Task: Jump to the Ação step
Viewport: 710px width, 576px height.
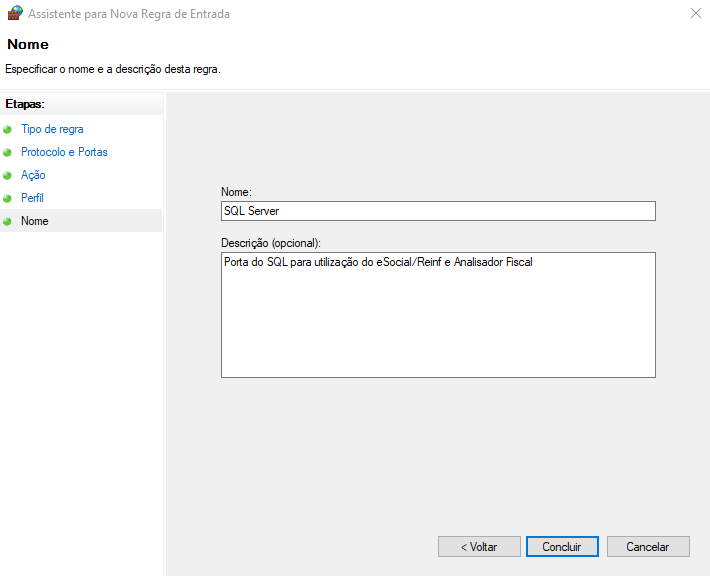Action: point(33,176)
